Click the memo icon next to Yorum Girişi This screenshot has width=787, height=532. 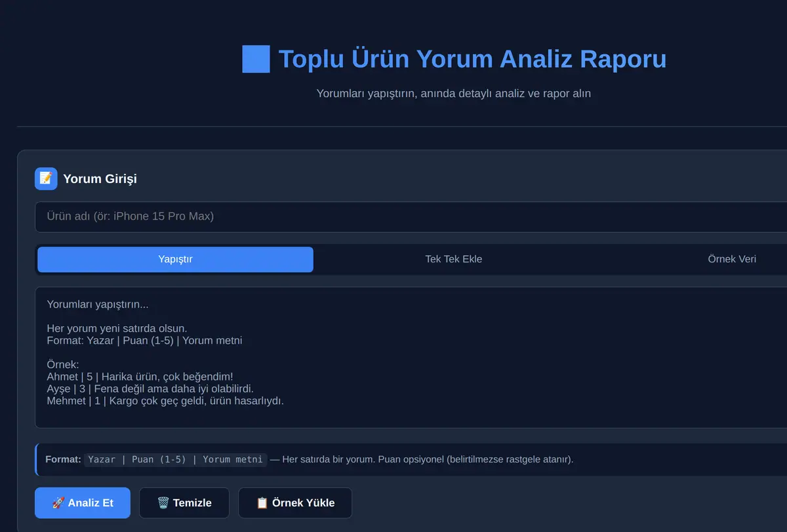[46, 178]
